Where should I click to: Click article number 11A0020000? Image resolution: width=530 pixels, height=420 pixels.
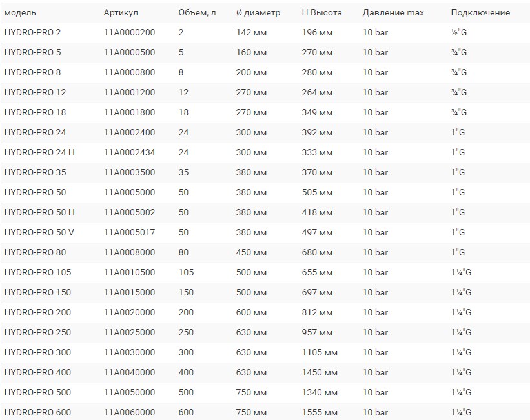pos(130,312)
